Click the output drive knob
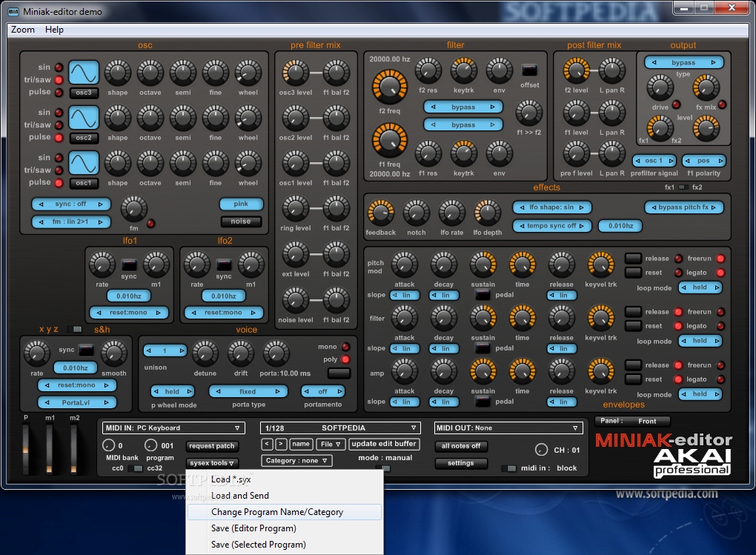Screen dimensions: 756x555 pyautogui.click(x=660, y=88)
